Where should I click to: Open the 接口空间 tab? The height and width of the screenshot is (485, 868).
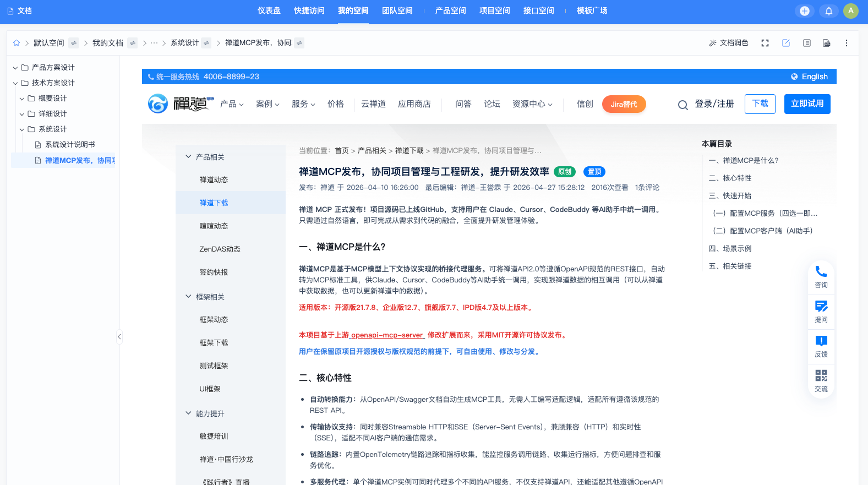(x=539, y=11)
